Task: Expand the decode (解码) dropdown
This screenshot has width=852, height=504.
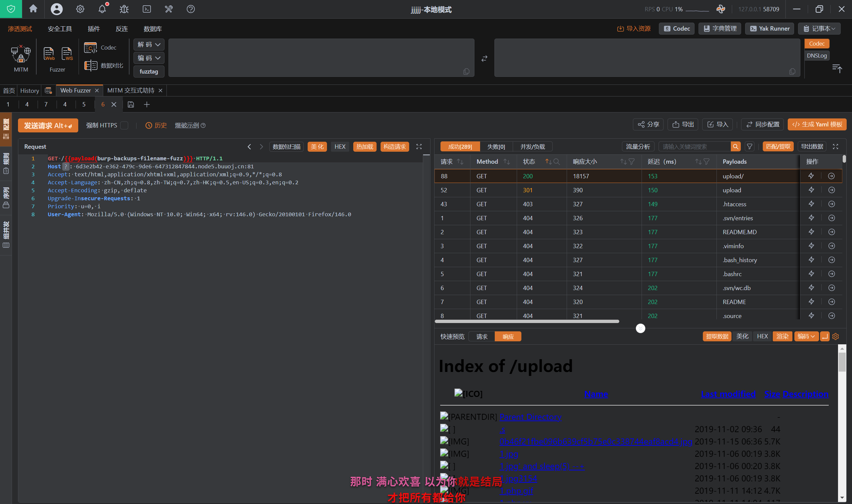Action: pyautogui.click(x=149, y=45)
